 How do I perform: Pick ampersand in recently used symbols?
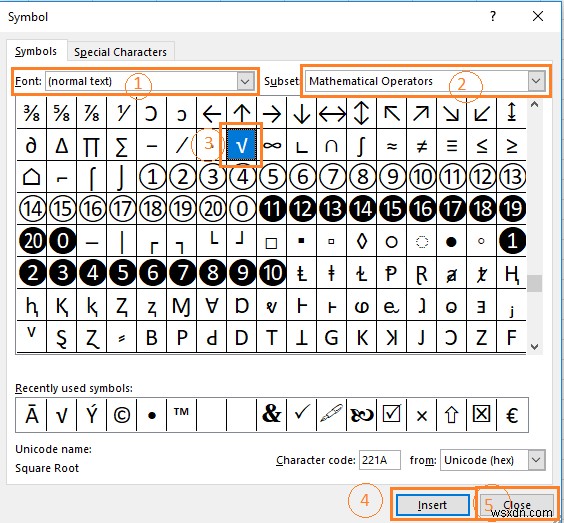tap(272, 415)
